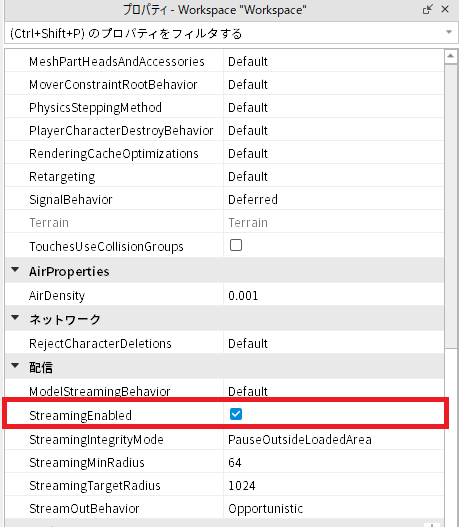The width and height of the screenshot is (459, 527).
Task: Edit the StreamingTargetRadius value 1024
Action: coord(334,485)
